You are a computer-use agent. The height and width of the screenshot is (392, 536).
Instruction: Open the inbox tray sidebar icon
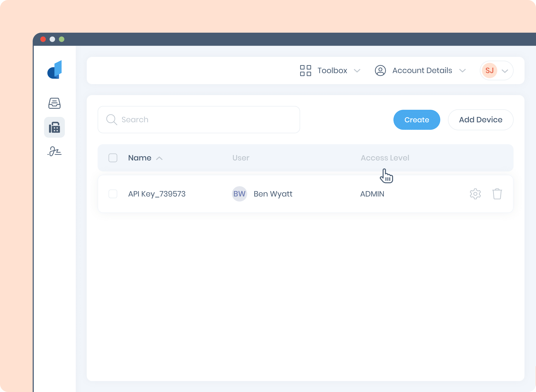tap(55, 103)
